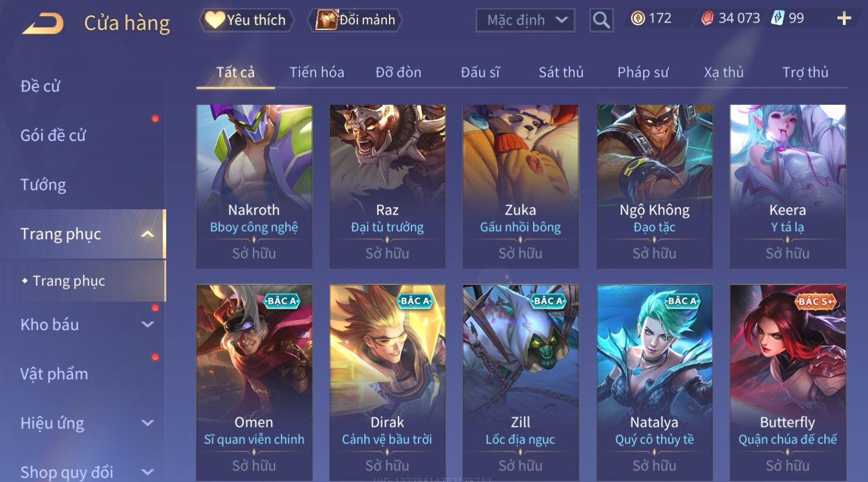
Task: Open the search magnifier icon
Action: tap(601, 20)
